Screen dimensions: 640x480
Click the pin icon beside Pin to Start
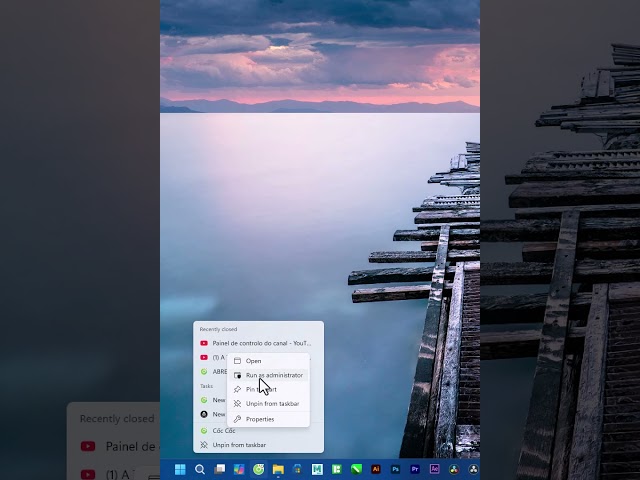pyautogui.click(x=237, y=389)
